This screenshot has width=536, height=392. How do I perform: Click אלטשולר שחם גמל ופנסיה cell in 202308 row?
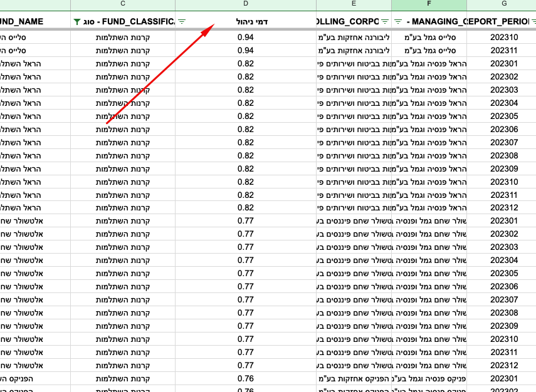coord(429,312)
